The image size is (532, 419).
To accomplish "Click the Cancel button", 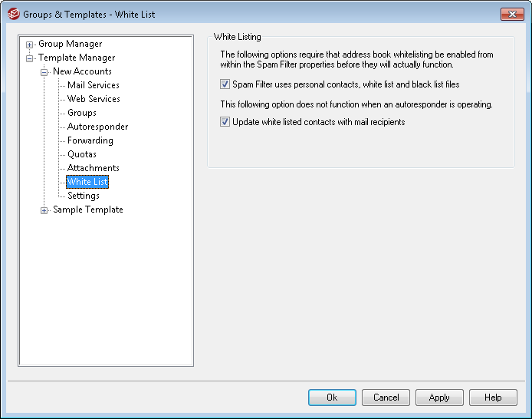I will coord(386,398).
